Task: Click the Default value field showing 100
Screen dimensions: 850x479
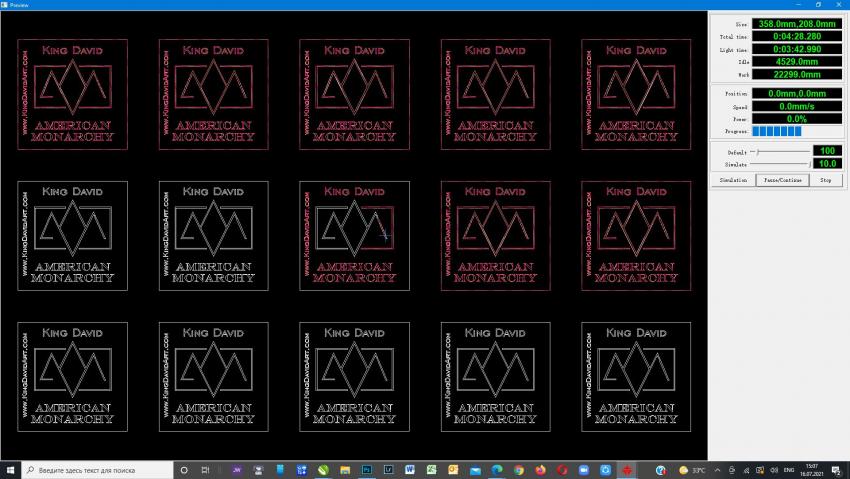Action: tap(829, 151)
